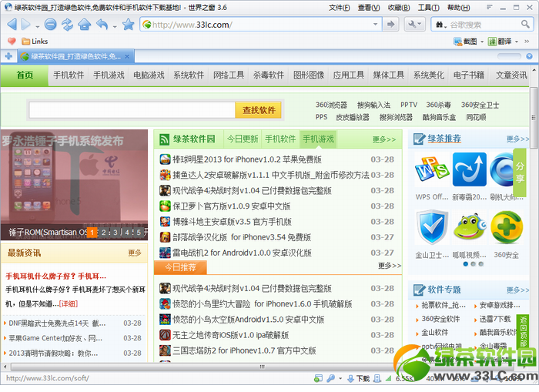Expand more toolbar items chevron

pos(527,42)
